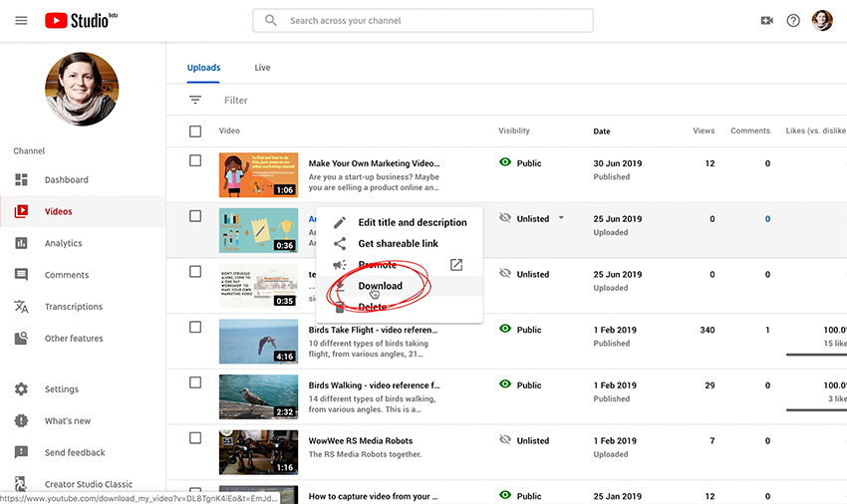The width and height of the screenshot is (847, 504).
Task: Open Settings in the sidebar
Action: (62, 388)
